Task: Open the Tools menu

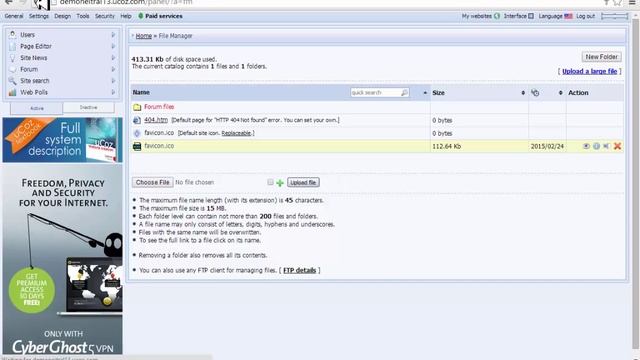Action: point(83,16)
